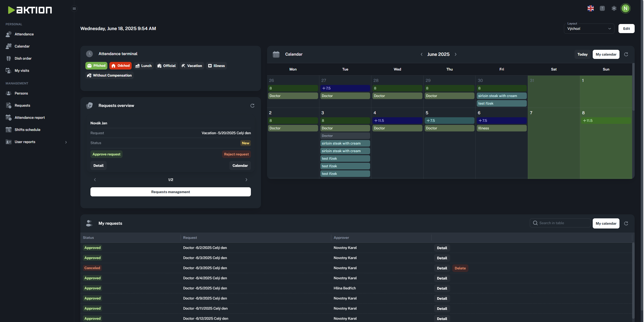Open the Layout Výchozí dropdown
This screenshot has height=322, width=644.
(x=589, y=29)
